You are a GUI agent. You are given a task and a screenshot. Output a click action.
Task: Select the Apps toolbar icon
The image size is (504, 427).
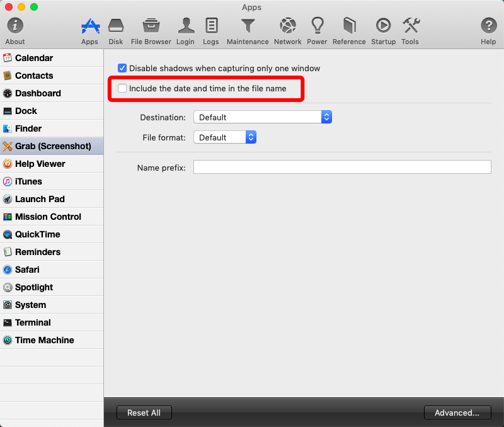[89, 31]
